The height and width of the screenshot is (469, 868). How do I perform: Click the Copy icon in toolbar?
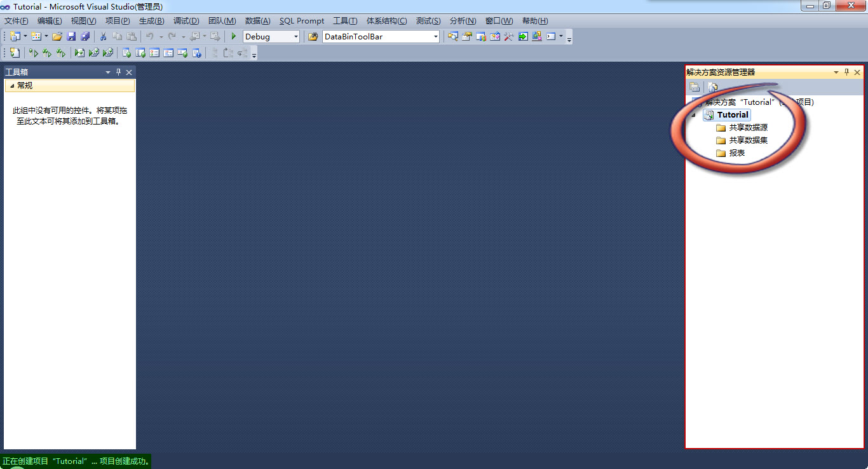[x=118, y=37]
